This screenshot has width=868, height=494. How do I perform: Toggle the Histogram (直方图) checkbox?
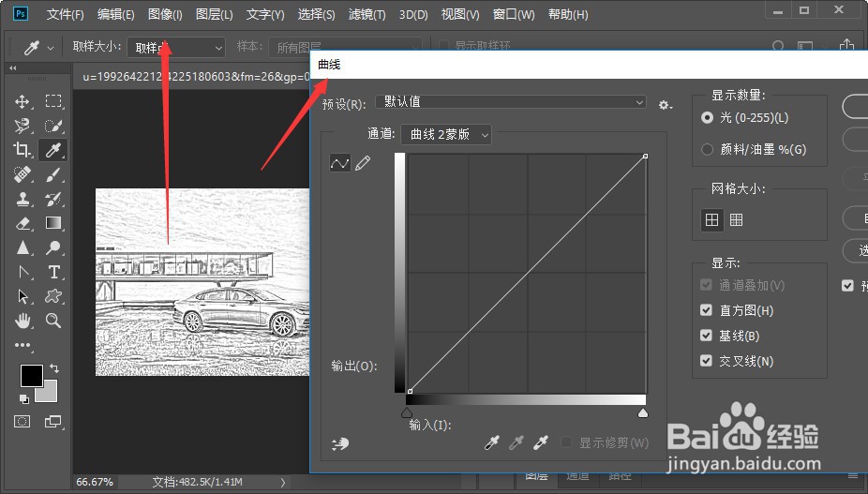(x=706, y=310)
